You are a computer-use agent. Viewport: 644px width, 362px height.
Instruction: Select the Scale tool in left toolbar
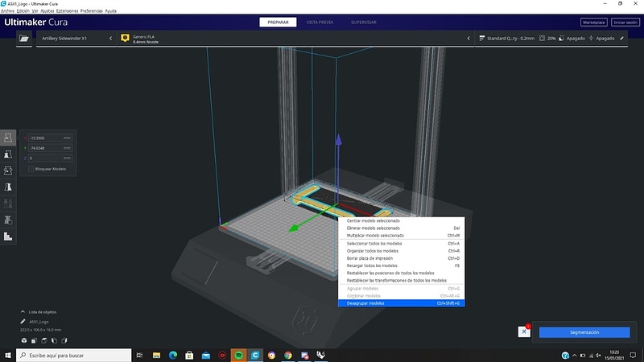[8, 154]
